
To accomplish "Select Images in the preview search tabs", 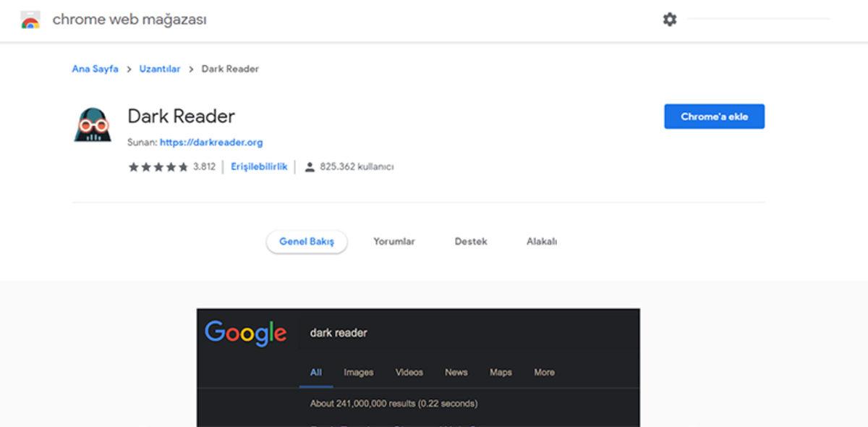I will click(x=358, y=372).
